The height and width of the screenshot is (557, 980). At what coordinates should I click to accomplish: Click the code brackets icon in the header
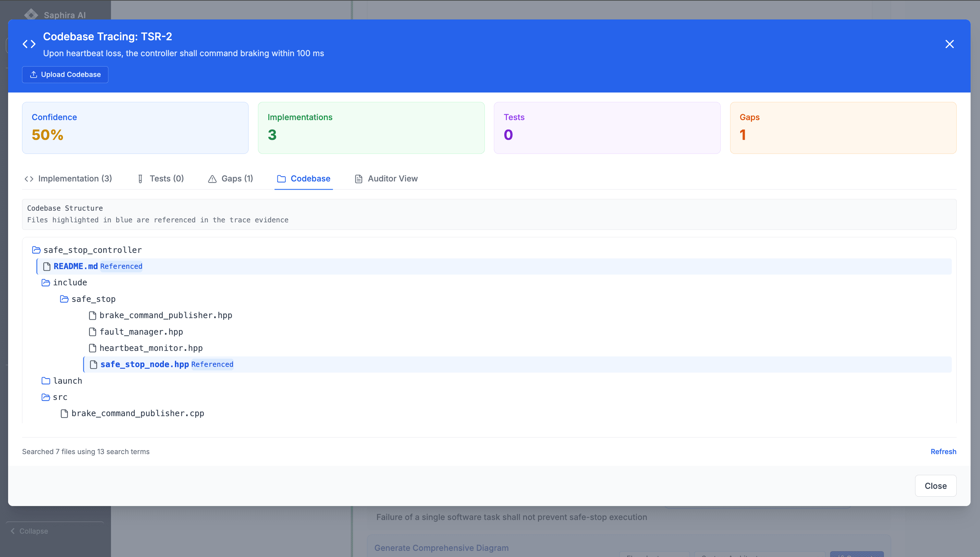pos(29,44)
